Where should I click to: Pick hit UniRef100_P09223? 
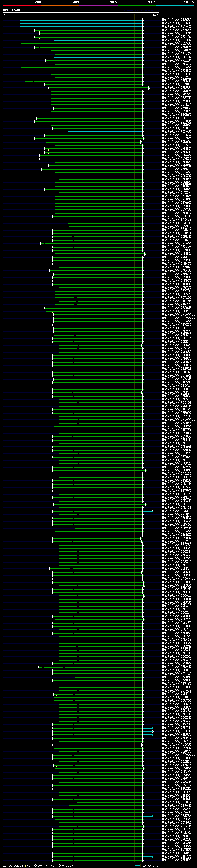coord(177,809)
